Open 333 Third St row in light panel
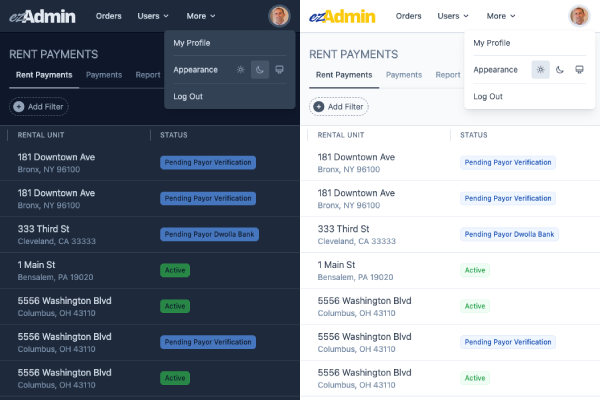The height and width of the screenshot is (400, 600). [x=450, y=235]
